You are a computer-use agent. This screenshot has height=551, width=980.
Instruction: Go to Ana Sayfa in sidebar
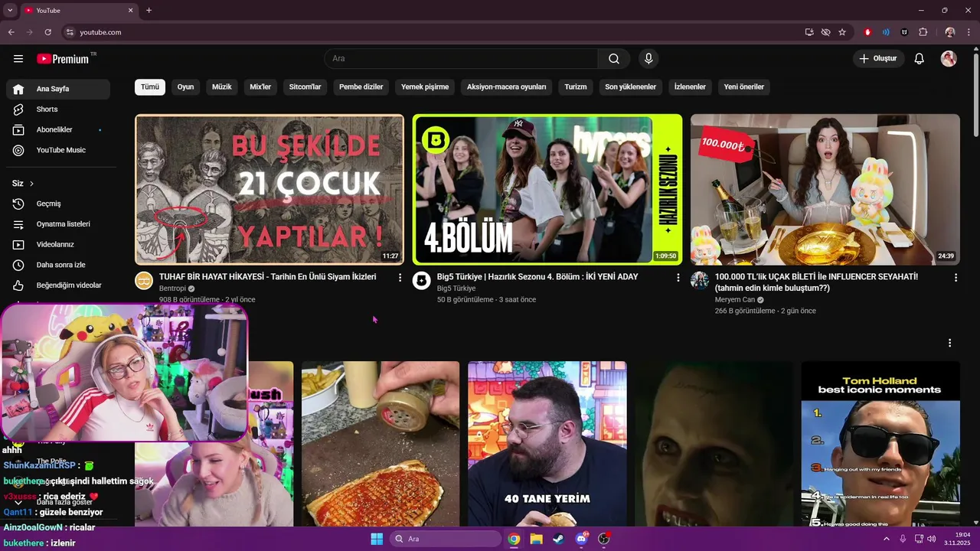click(58, 89)
